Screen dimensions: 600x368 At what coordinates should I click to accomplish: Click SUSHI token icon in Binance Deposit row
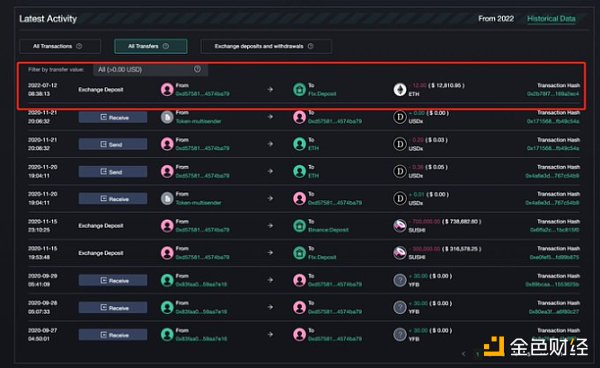pyautogui.click(x=400, y=226)
